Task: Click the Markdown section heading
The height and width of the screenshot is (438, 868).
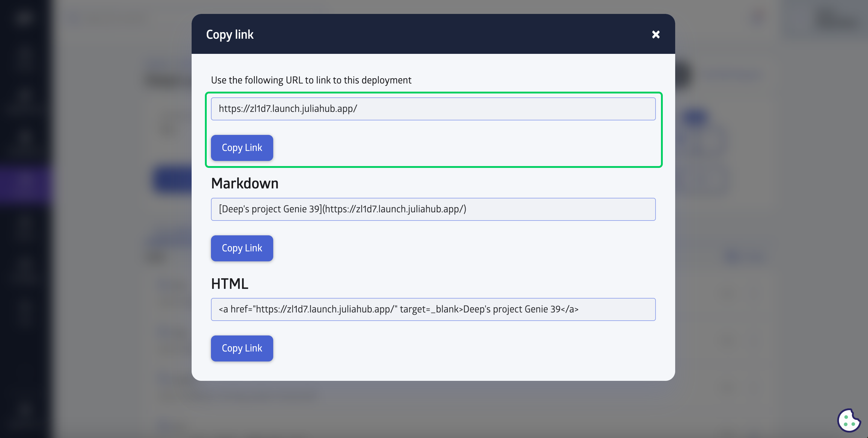Action: pos(245,183)
